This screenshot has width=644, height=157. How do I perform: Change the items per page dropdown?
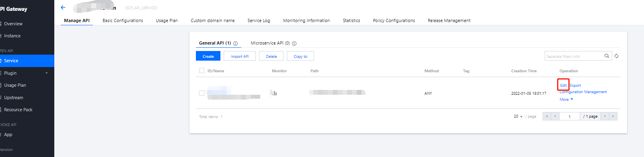point(518,116)
